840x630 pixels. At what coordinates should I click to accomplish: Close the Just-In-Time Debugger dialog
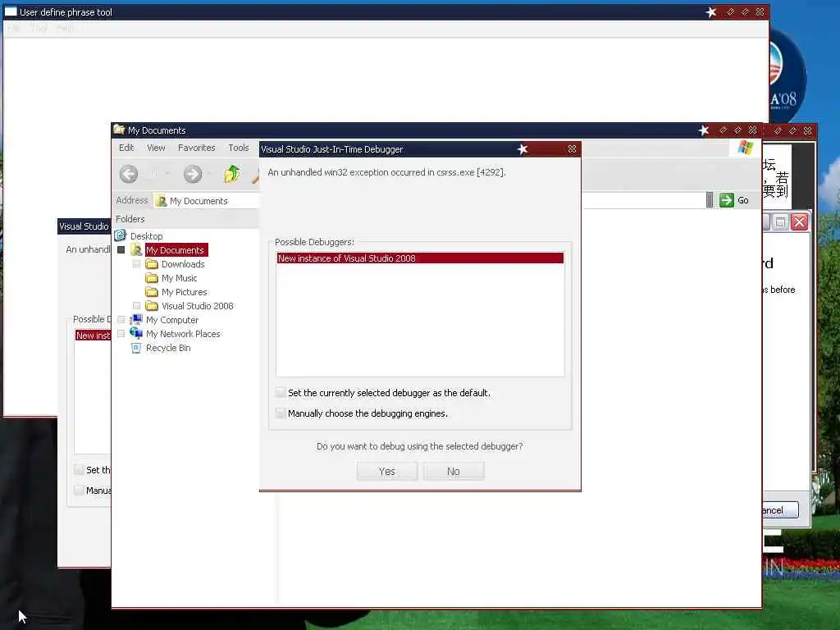tap(572, 149)
